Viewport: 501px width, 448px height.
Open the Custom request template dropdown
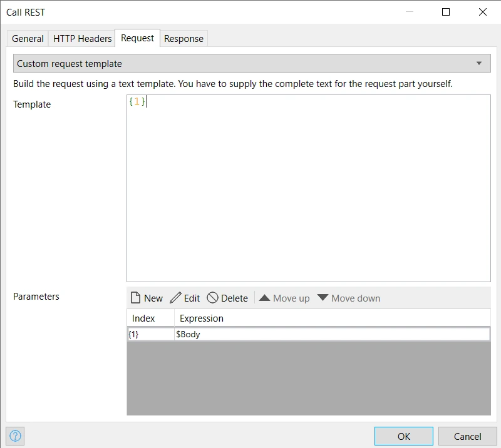[252, 63]
